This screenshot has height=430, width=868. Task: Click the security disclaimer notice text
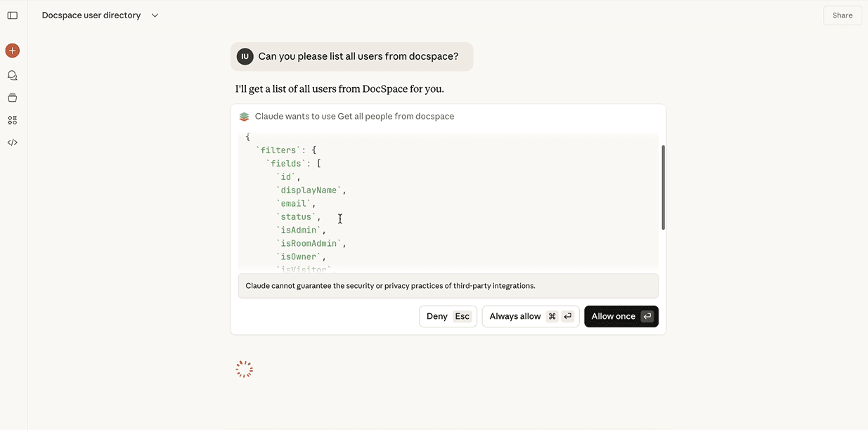pyautogui.click(x=390, y=285)
